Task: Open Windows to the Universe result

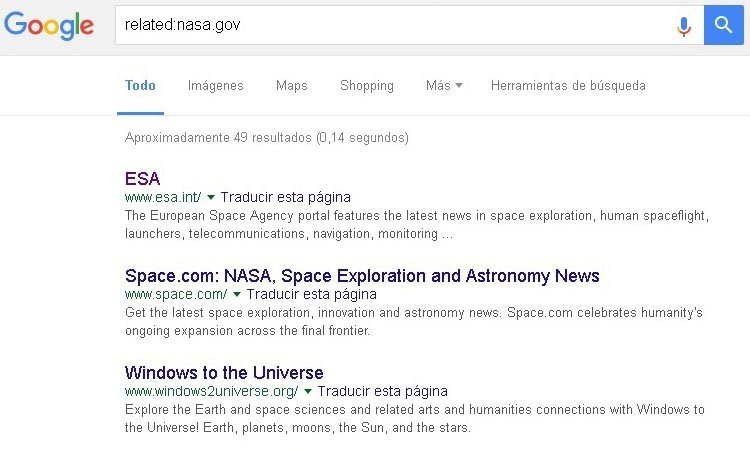Action: [x=224, y=373]
